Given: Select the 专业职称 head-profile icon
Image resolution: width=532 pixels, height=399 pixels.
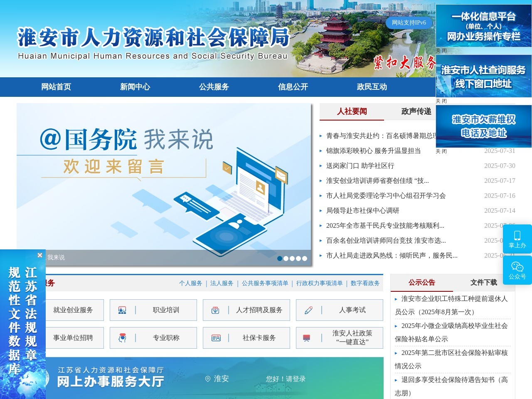Looking at the screenshot, I should pos(122,337).
